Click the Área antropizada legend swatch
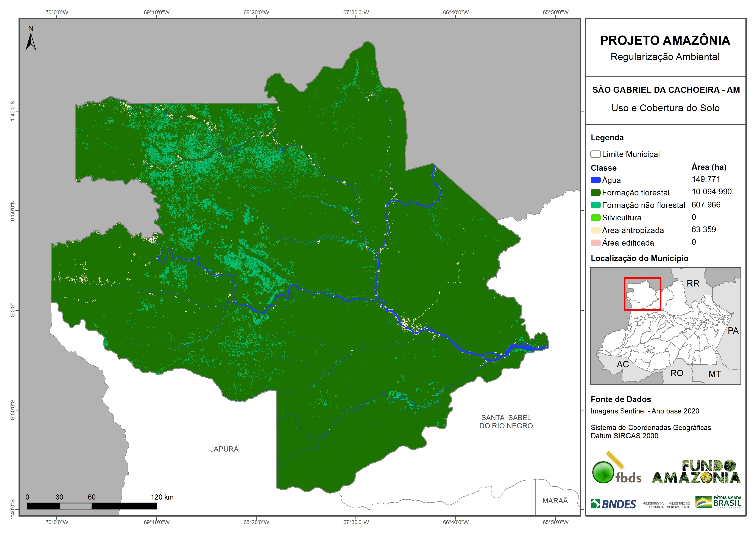 [x=595, y=230]
